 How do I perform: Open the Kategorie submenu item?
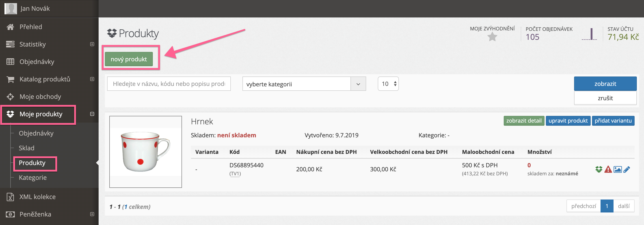tap(33, 178)
